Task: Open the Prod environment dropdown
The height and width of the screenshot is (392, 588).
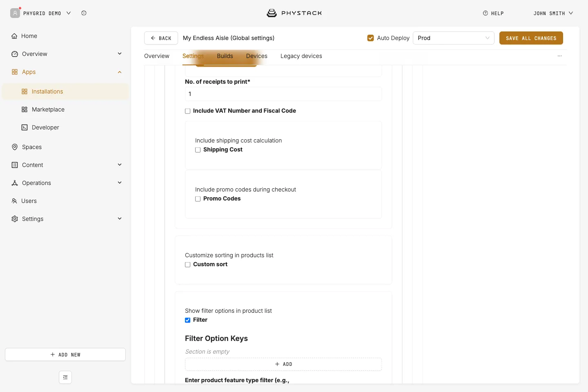Action: [x=453, y=38]
